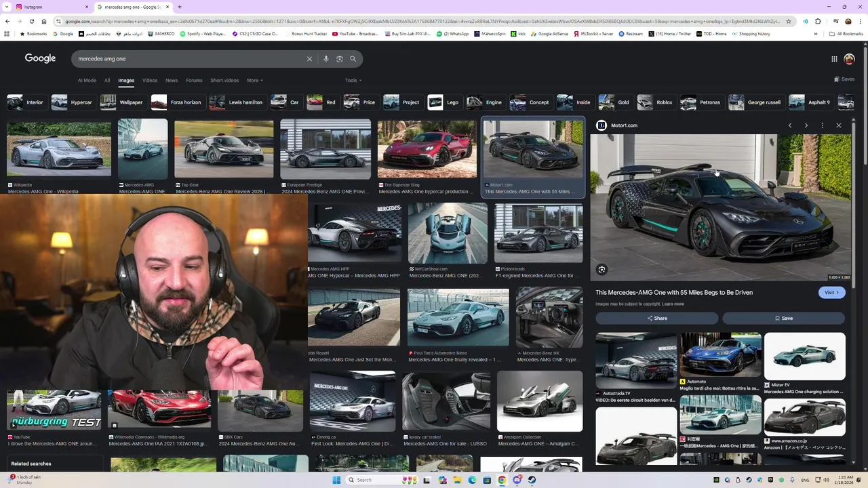Image resolution: width=868 pixels, height=488 pixels.
Task: Search inside this image with the Lens icon
Action: coord(601,270)
